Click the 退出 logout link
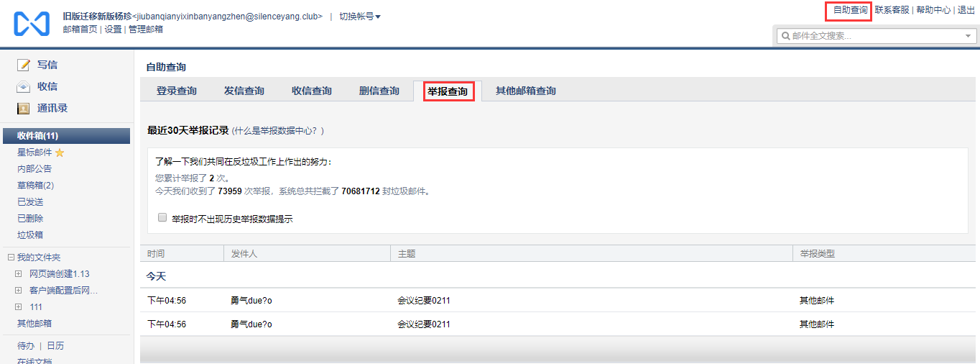Image resolution: width=980 pixels, height=364 pixels. [966, 10]
